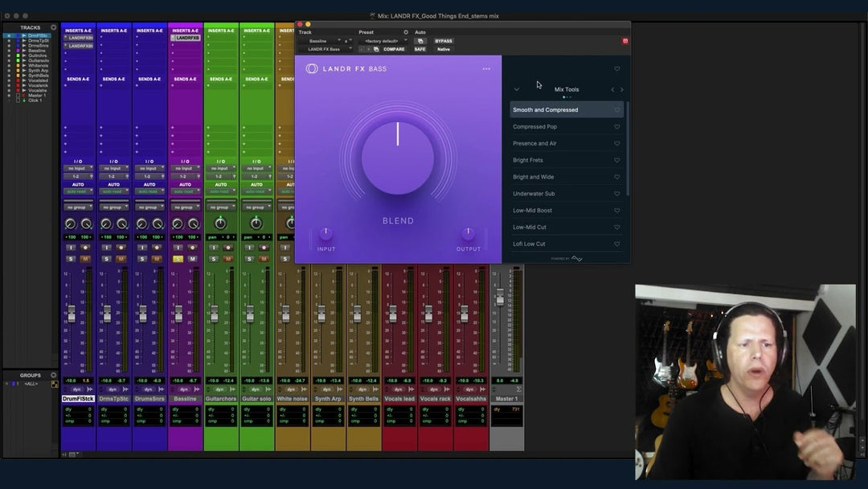Click the LANDR logo in the plugin header
The height and width of the screenshot is (489, 868).
(312, 68)
